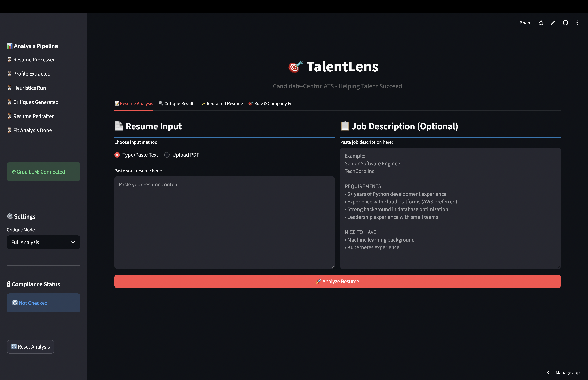Click the pencil edit icon
588x380 pixels.
[553, 23]
